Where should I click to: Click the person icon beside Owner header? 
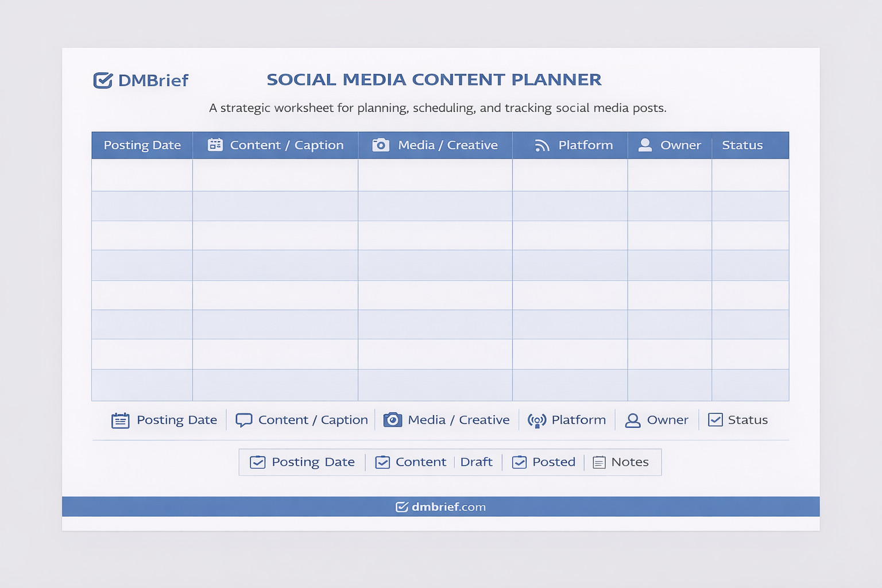point(645,145)
